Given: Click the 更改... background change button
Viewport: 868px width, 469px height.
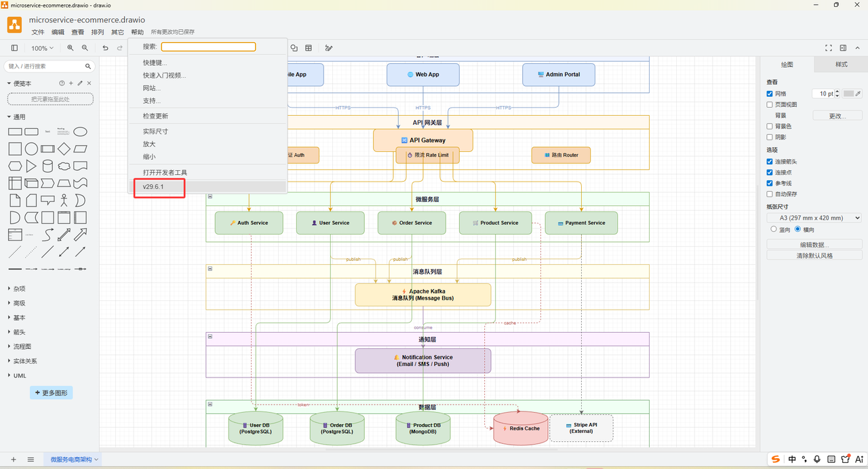Looking at the screenshot, I should tap(837, 116).
